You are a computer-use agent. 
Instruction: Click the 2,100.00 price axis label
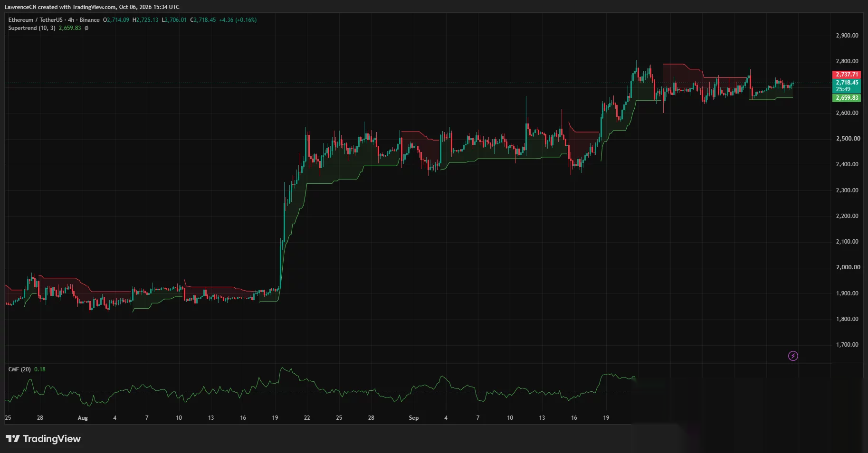[x=847, y=242]
